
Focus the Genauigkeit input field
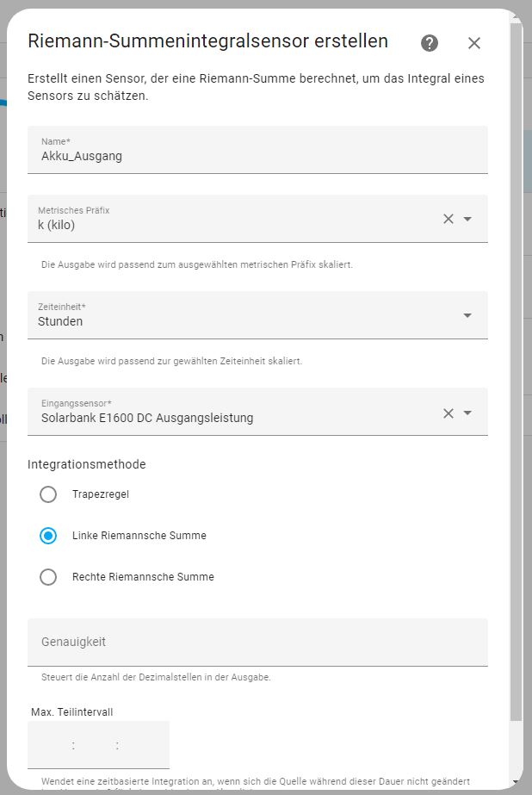pos(257,643)
